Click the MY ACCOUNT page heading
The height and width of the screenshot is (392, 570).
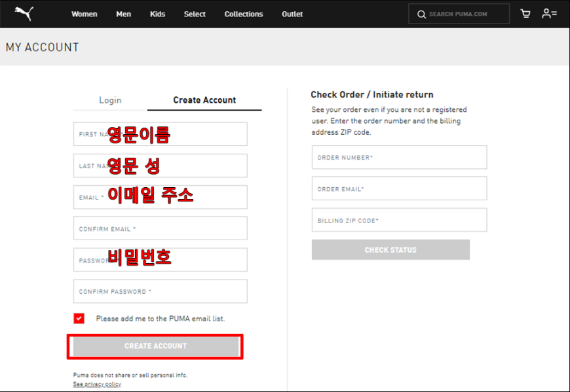tap(42, 47)
